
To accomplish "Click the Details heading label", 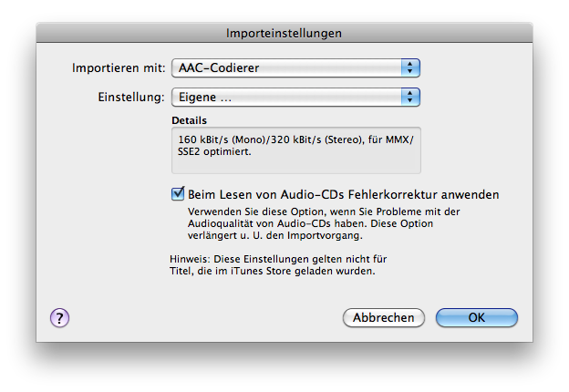I will coord(189,120).
